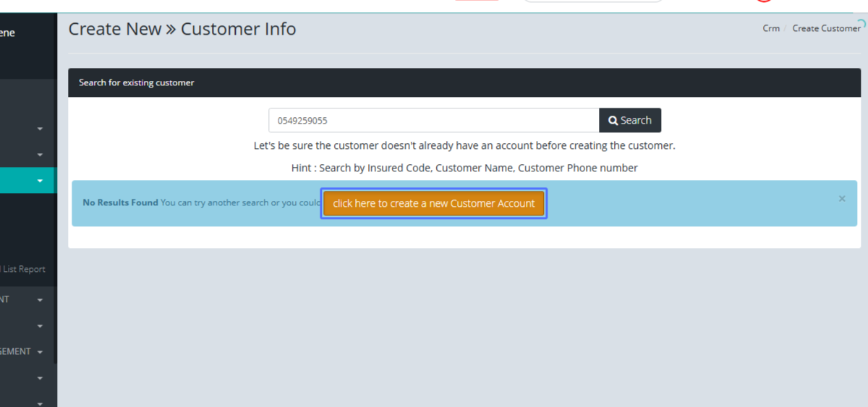Dismiss the No Results Found alert
The width and height of the screenshot is (868, 407).
pos(841,199)
